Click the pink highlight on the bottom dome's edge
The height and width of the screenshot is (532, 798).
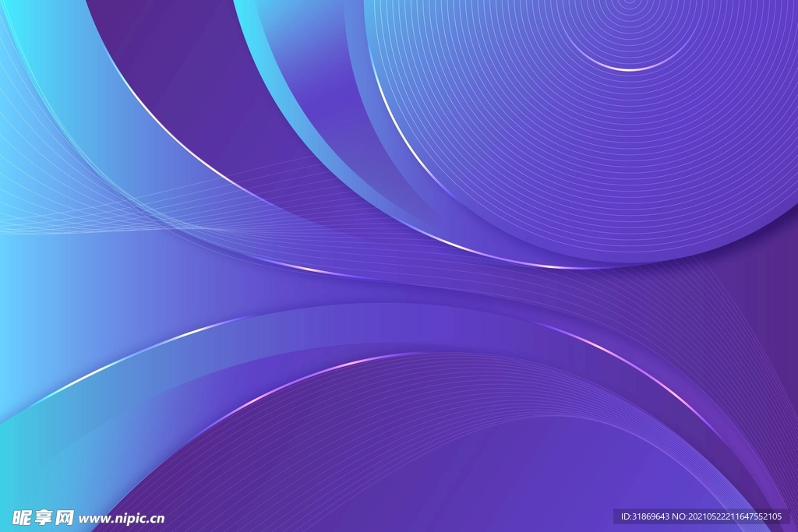[x=343, y=364]
